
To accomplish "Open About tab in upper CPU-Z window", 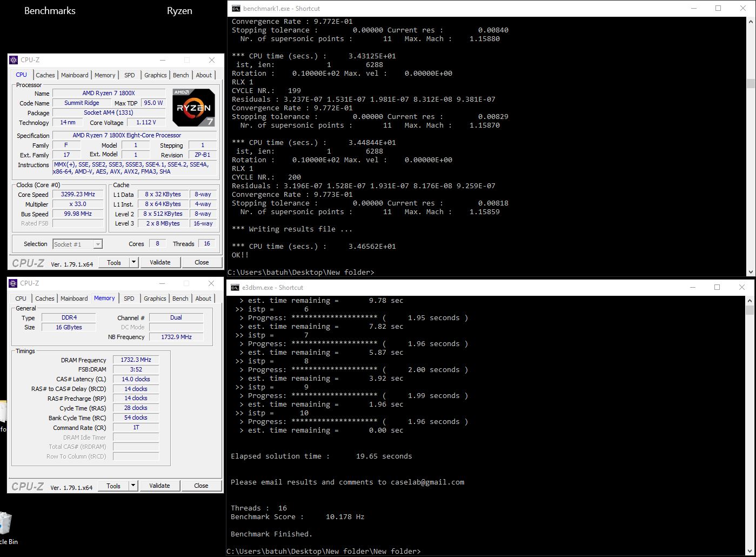I will tap(204, 75).
